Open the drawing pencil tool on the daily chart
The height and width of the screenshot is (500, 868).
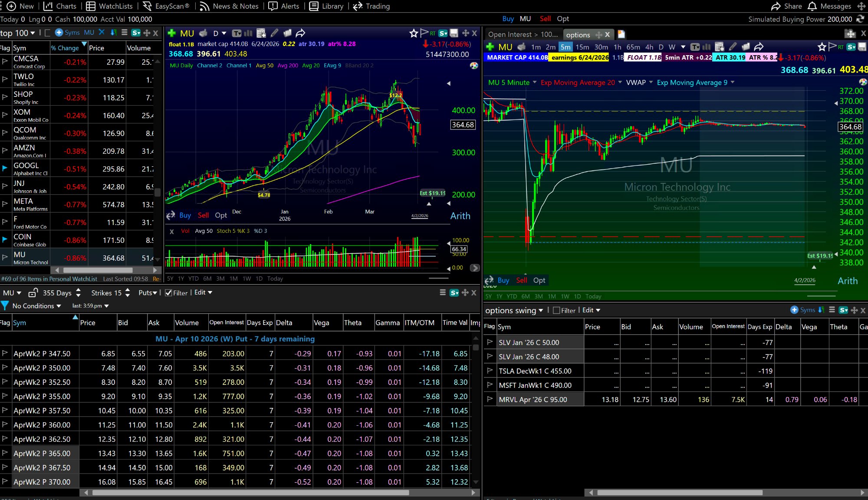point(274,33)
